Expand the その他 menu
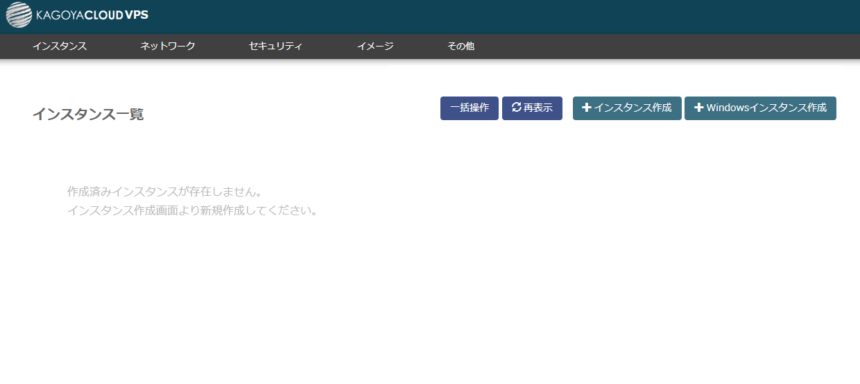Image resolution: width=860 pixels, height=384 pixels. (x=461, y=47)
